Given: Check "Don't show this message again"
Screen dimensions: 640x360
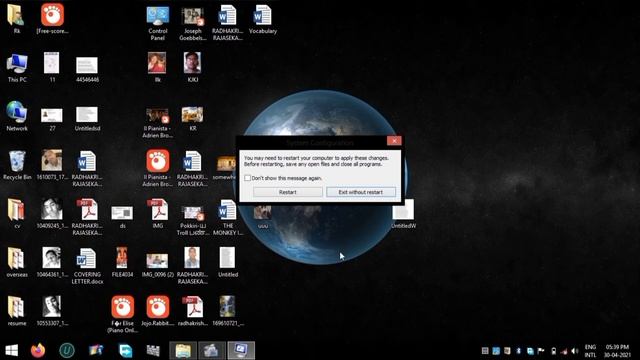Looking at the screenshot, I should click(247, 178).
